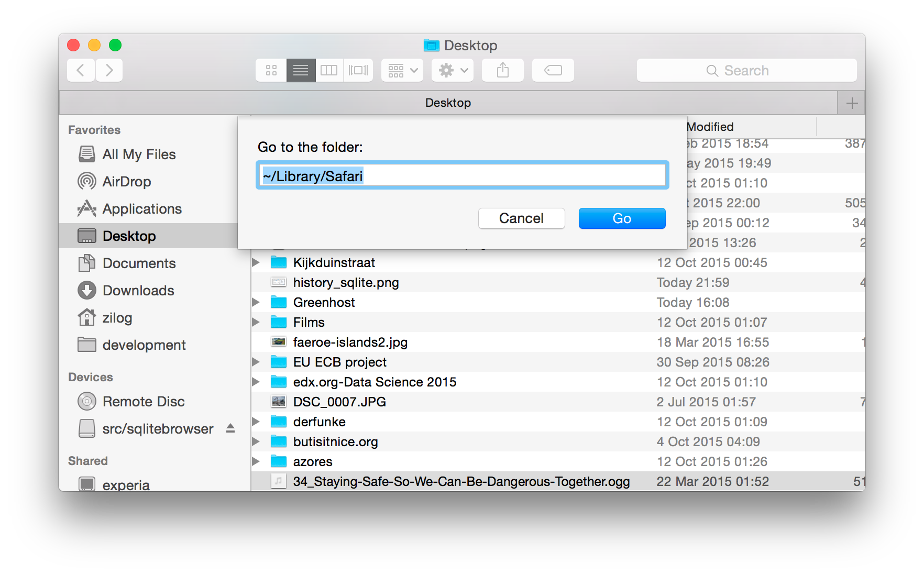This screenshot has width=924, height=575.
Task: Select the Desktop tab
Action: 448,103
